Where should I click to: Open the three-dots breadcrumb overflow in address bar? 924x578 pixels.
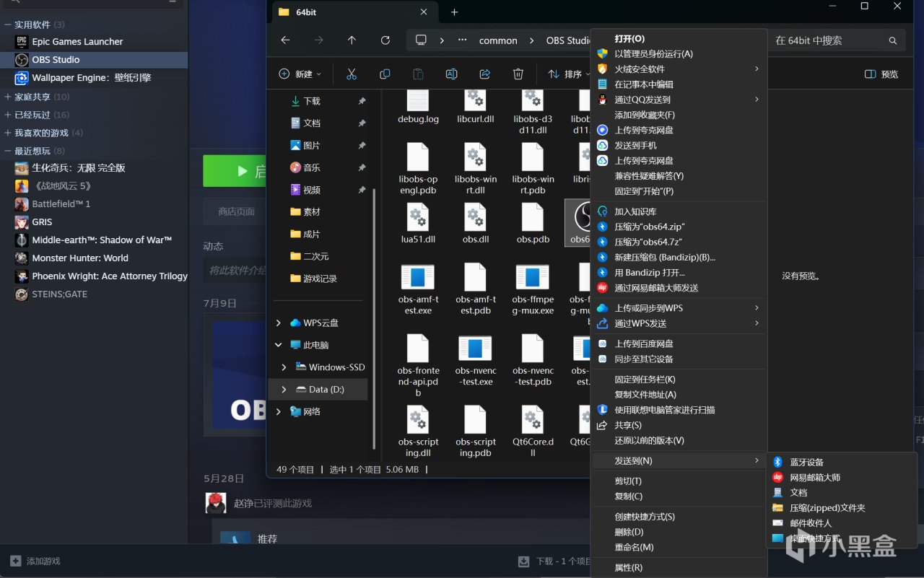pos(462,40)
